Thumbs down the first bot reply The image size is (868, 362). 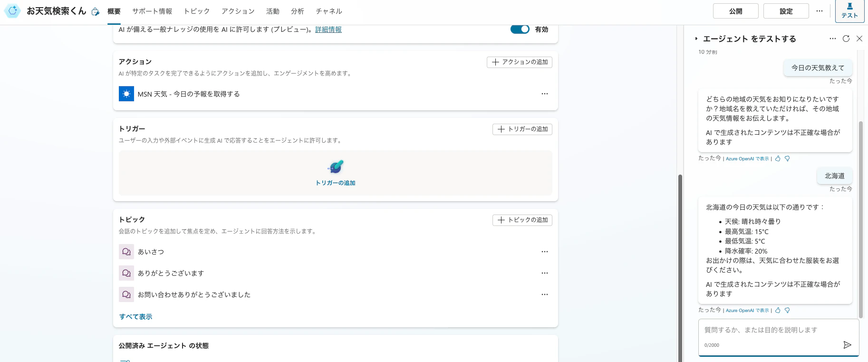(x=787, y=158)
